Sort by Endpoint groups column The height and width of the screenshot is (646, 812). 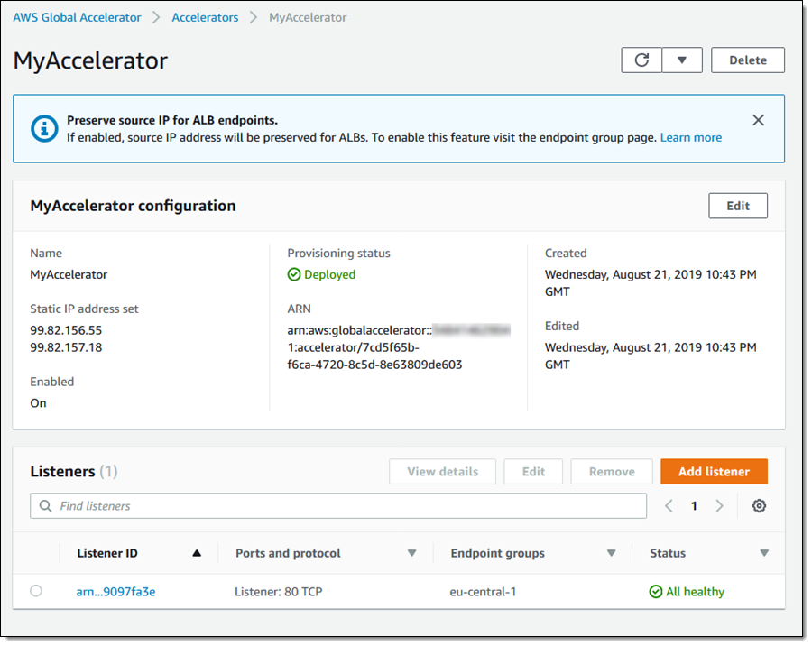tap(611, 553)
